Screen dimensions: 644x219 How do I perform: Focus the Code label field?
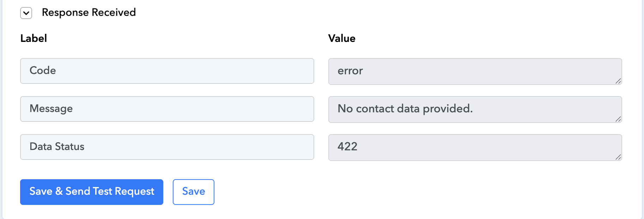coord(167,71)
